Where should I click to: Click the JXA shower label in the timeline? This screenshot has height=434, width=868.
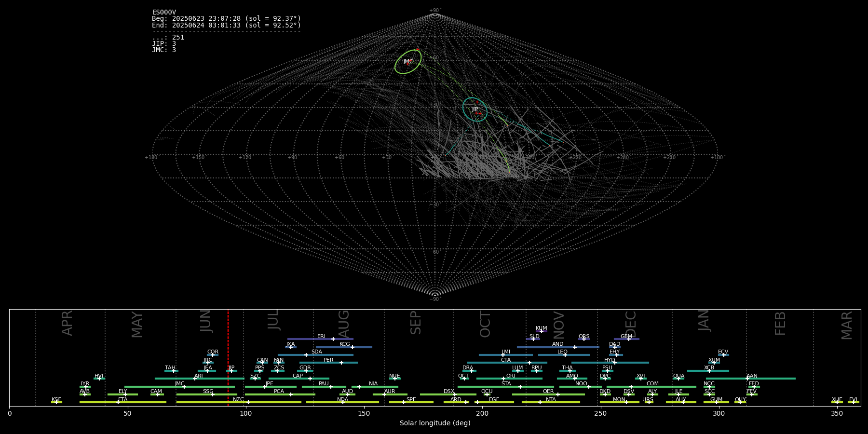[290, 344]
